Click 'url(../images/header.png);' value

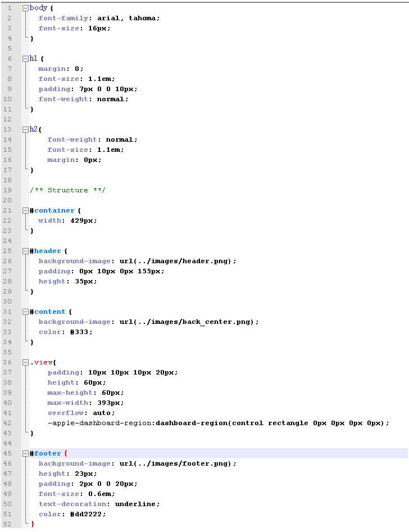(178, 262)
